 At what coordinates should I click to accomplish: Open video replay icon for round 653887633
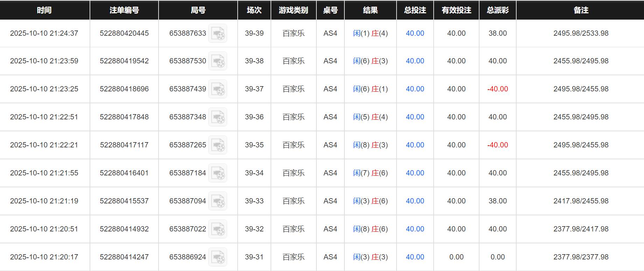click(x=218, y=33)
